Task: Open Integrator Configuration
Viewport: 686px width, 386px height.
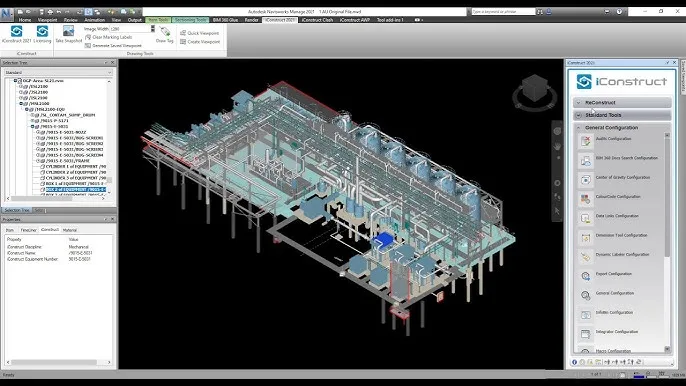Action: coord(616,332)
